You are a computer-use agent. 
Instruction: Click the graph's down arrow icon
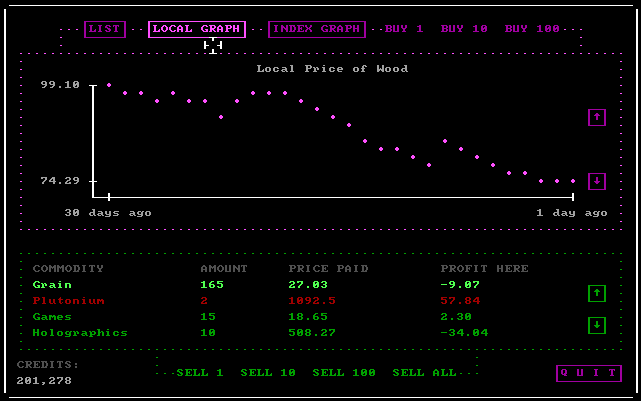(597, 181)
